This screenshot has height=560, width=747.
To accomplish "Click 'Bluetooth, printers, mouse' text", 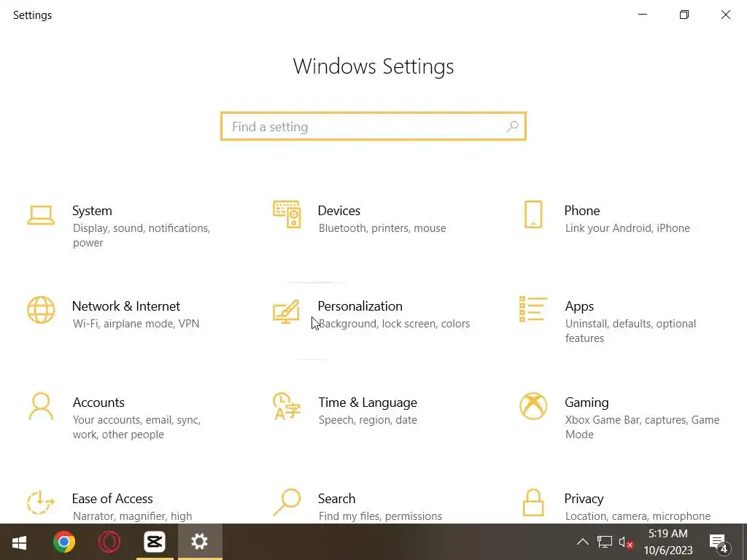I will (x=382, y=228).
